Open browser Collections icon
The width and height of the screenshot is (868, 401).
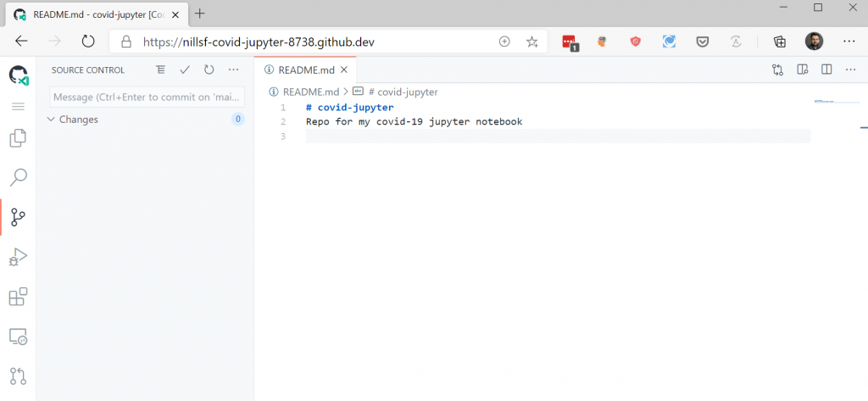[780, 42]
